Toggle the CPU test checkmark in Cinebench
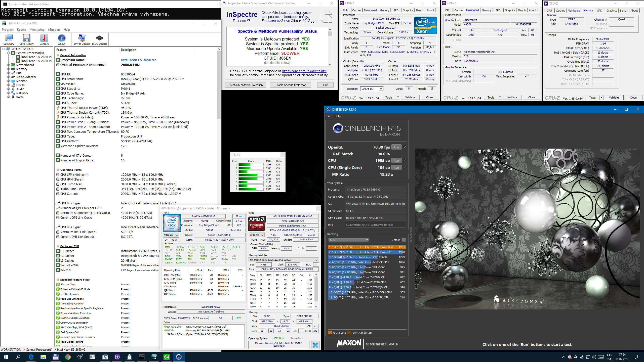The width and height of the screenshot is (644, 362). click(x=405, y=160)
